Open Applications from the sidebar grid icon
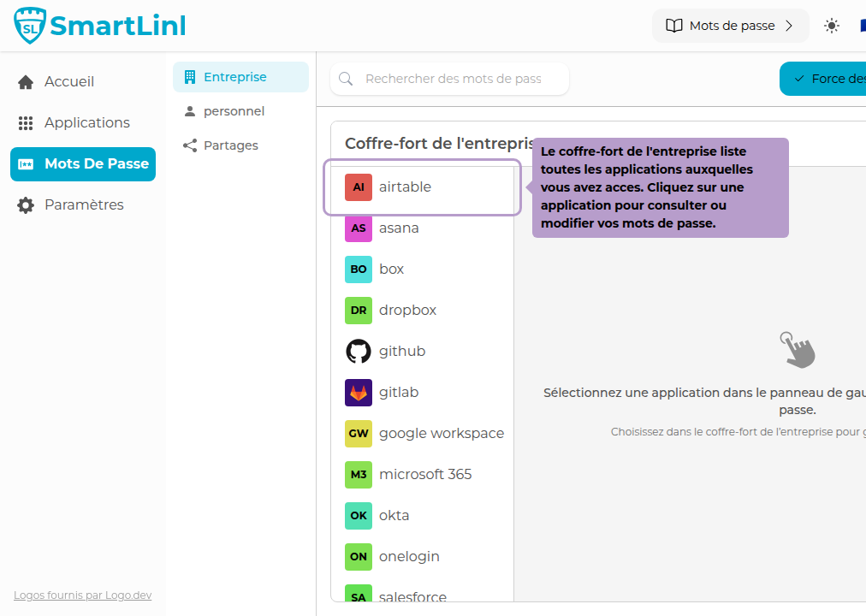This screenshot has height=616, width=866. click(x=25, y=121)
